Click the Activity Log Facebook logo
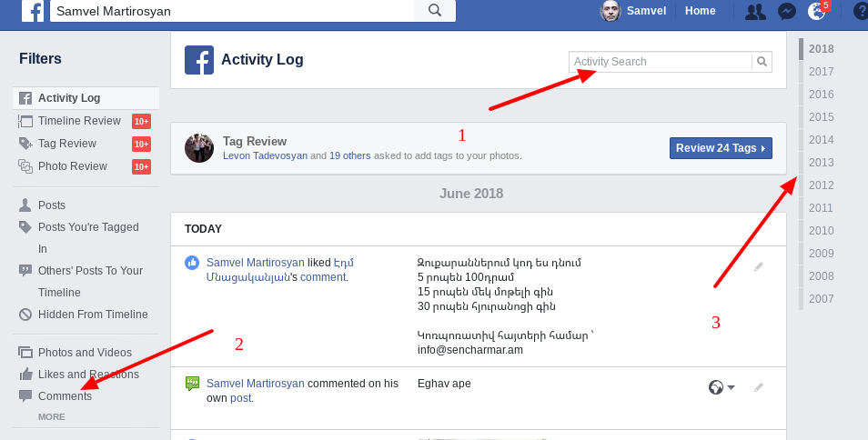This screenshot has width=868, height=440. tap(199, 60)
